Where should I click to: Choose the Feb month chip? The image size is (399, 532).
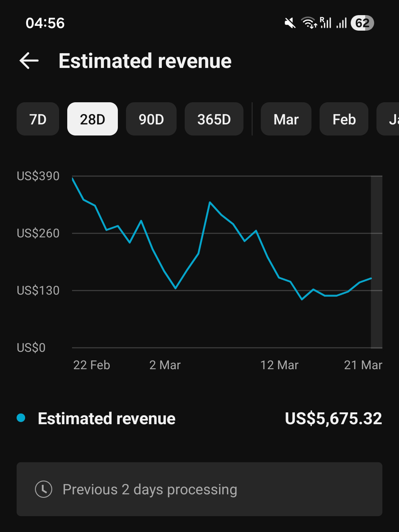point(344,119)
